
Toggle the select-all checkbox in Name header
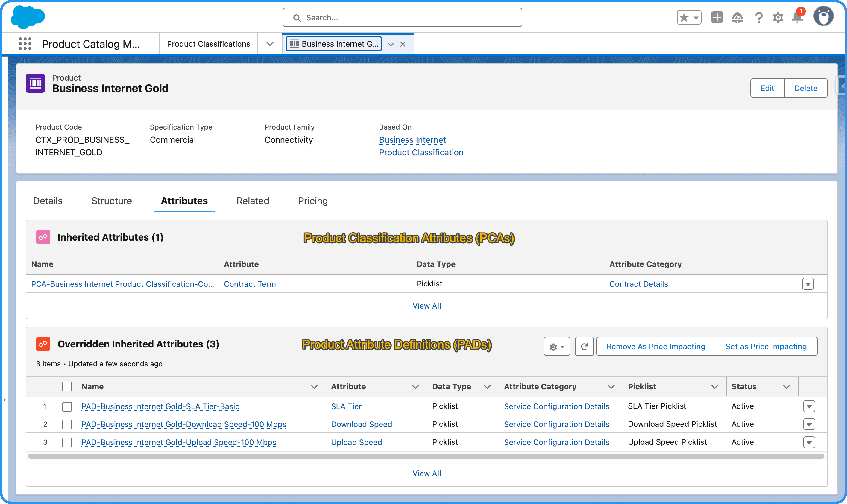click(x=67, y=386)
